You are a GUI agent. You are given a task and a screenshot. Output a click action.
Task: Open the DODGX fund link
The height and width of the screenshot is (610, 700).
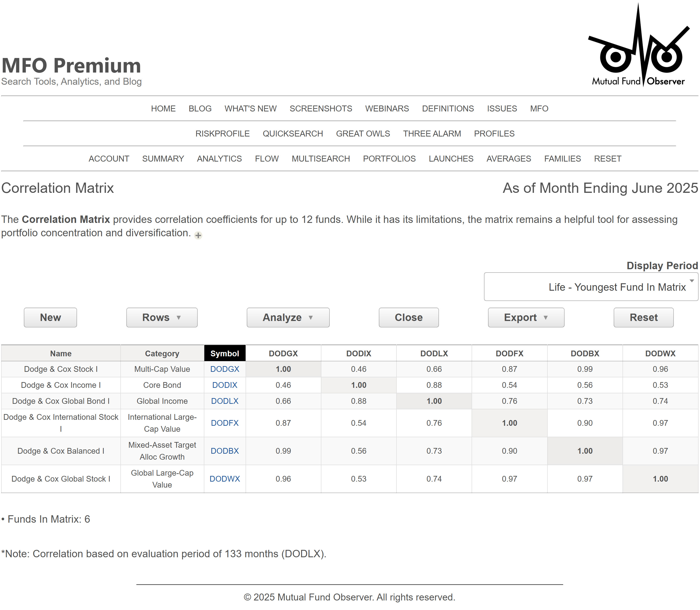click(225, 369)
